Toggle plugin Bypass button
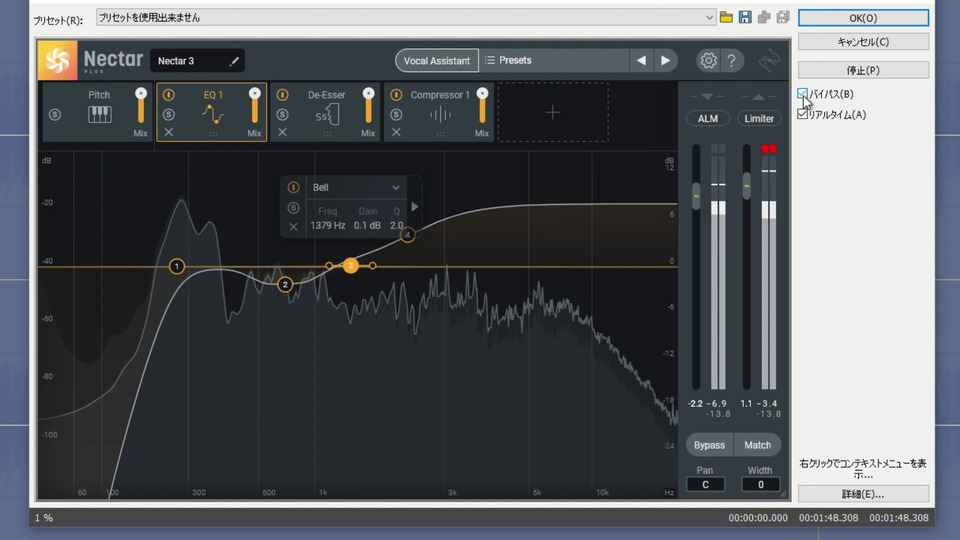The height and width of the screenshot is (540, 960). click(x=709, y=445)
